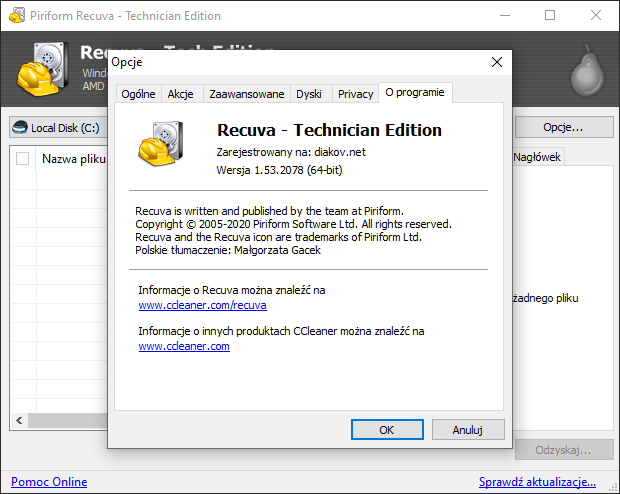620x494 pixels.
Task: Click the Opcje... button in main window
Action: (564, 127)
